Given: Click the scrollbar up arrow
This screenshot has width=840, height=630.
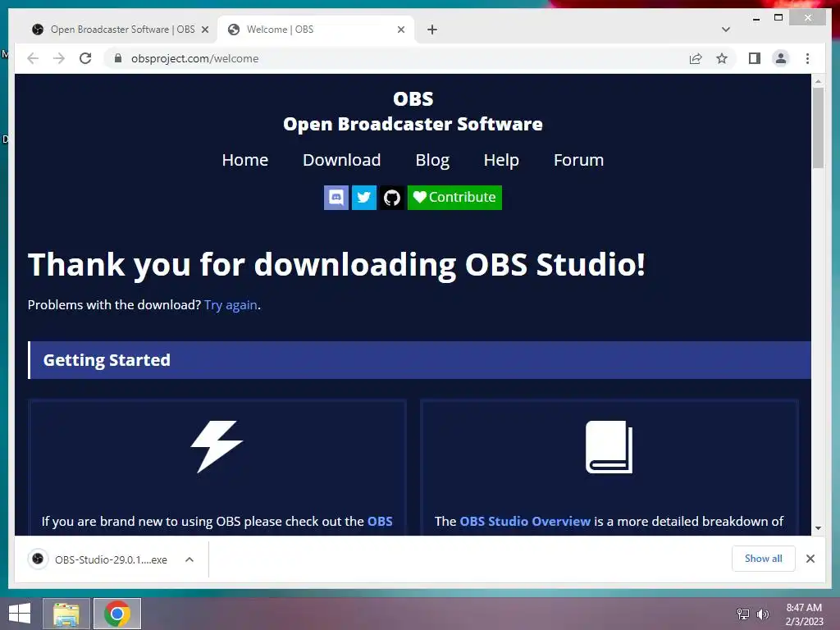Looking at the screenshot, I should (x=818, y=81).
